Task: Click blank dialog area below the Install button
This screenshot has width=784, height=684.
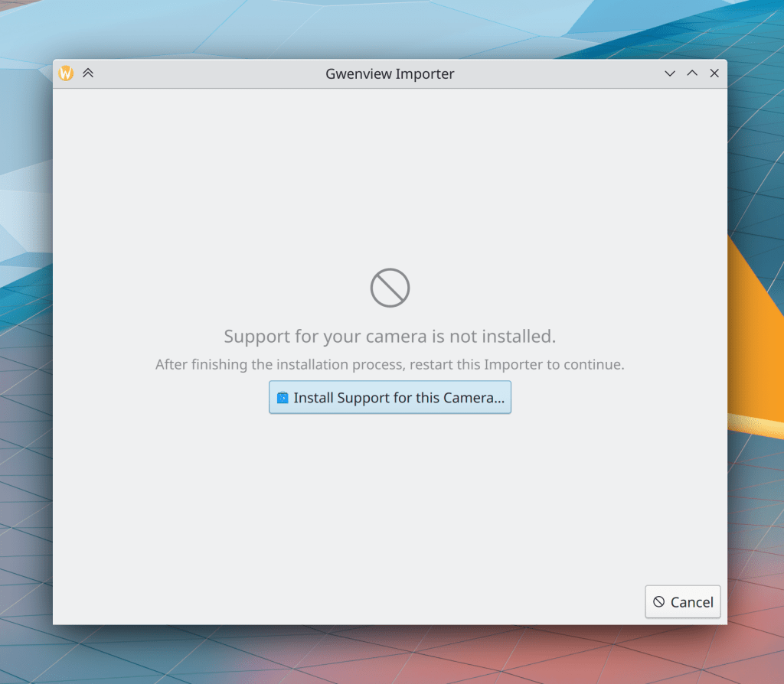Action: (x=390, y=505)
